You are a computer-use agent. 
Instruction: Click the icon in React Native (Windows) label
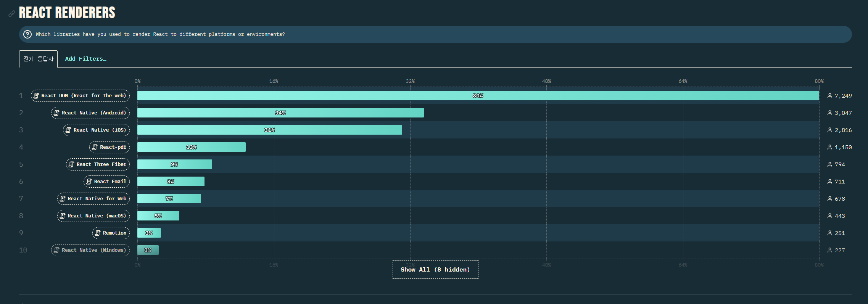click(x=56, y=250)
